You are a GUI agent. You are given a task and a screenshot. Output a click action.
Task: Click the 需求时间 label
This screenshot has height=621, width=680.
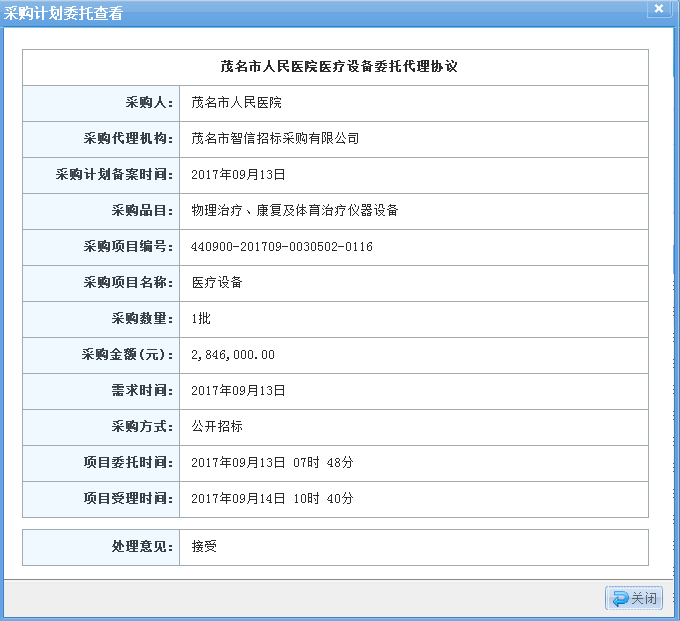coord(142,391)
